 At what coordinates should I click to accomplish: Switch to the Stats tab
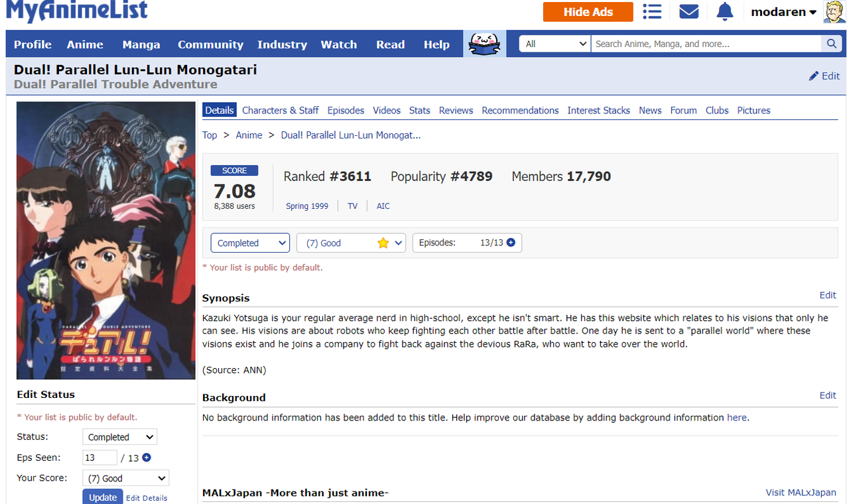click(x=420, y=110)
